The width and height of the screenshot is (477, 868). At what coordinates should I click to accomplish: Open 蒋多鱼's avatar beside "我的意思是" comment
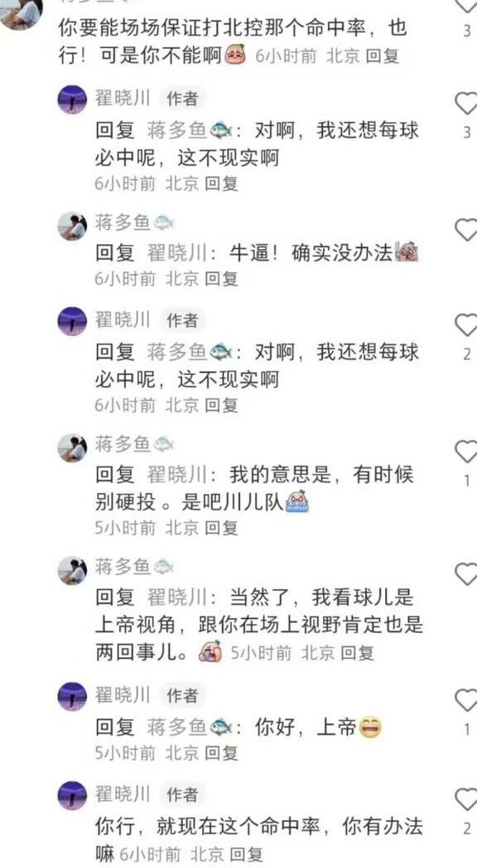click(73, 448)
